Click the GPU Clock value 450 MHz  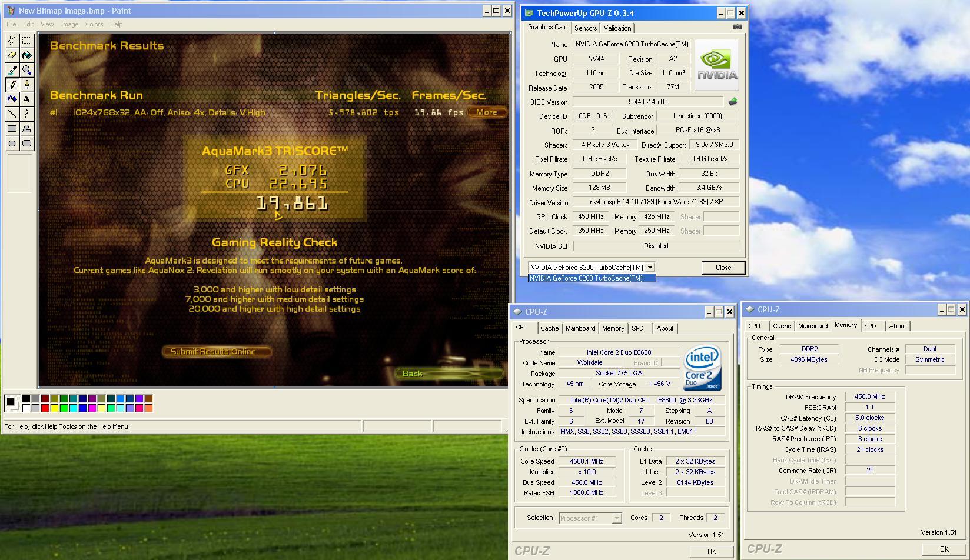coord(591,216)
